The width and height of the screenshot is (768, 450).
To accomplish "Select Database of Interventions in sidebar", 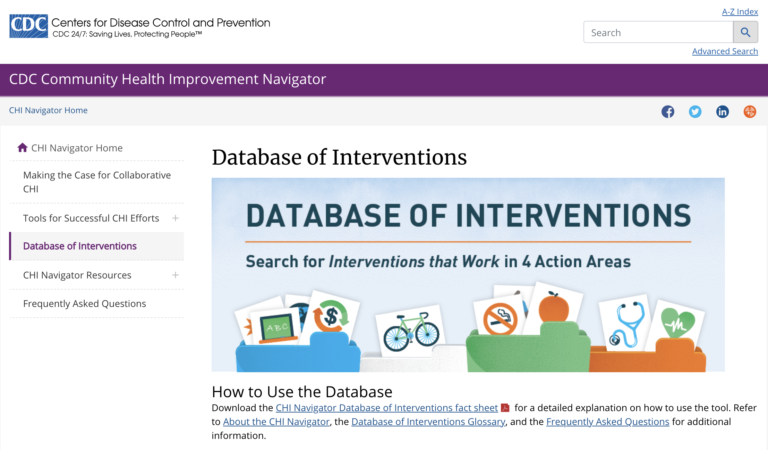I will (80, 246).
